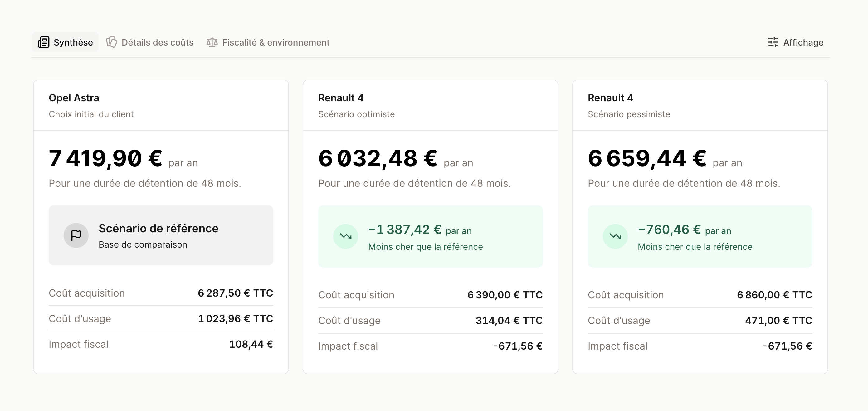Viewport: 868px width, 411px height.
Task: Click the Détails des coûts cards icon
Action: click(111, 42)
